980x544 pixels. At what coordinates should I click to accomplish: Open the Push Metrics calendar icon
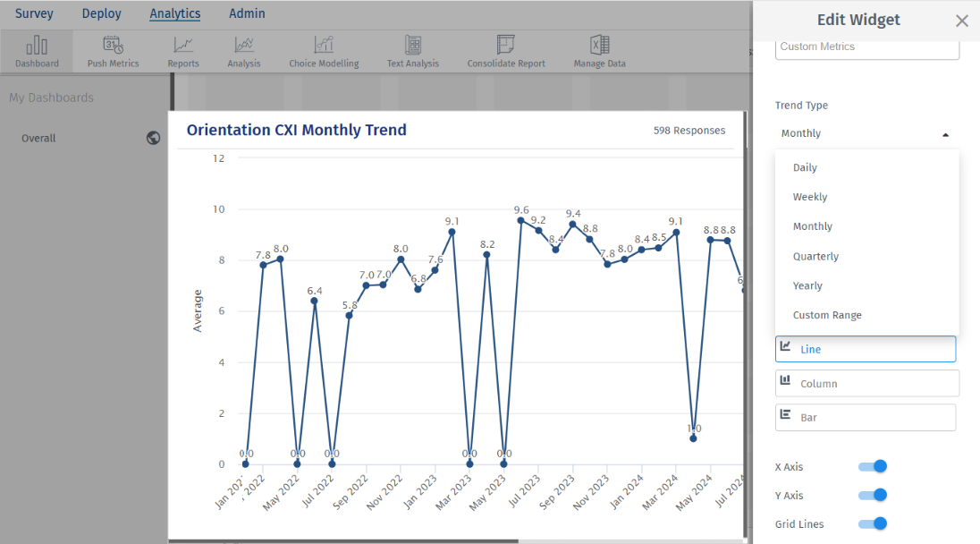coord(113,46)
